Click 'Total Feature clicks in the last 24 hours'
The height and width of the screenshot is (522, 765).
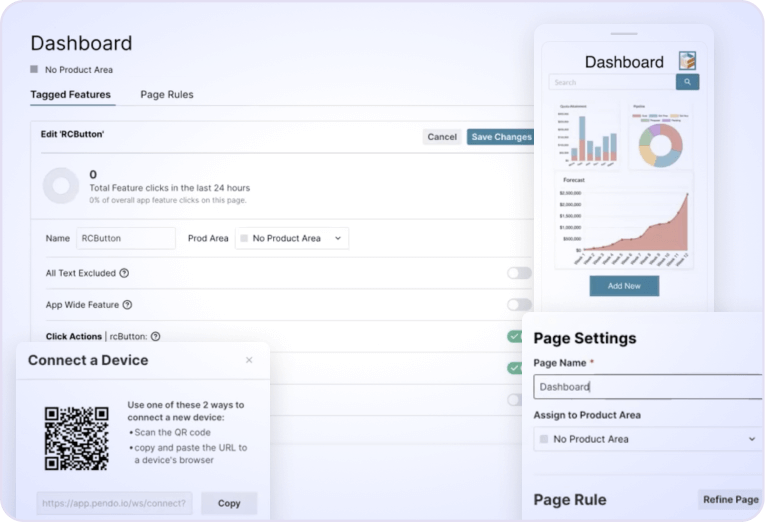169,188
